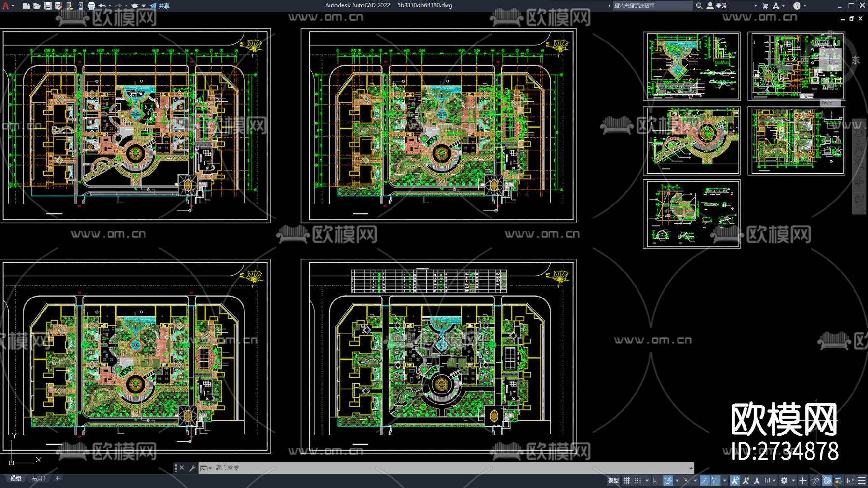Click the teapot render icon
The width and height of the screenshot is (868, 488).
coord(135,6)
